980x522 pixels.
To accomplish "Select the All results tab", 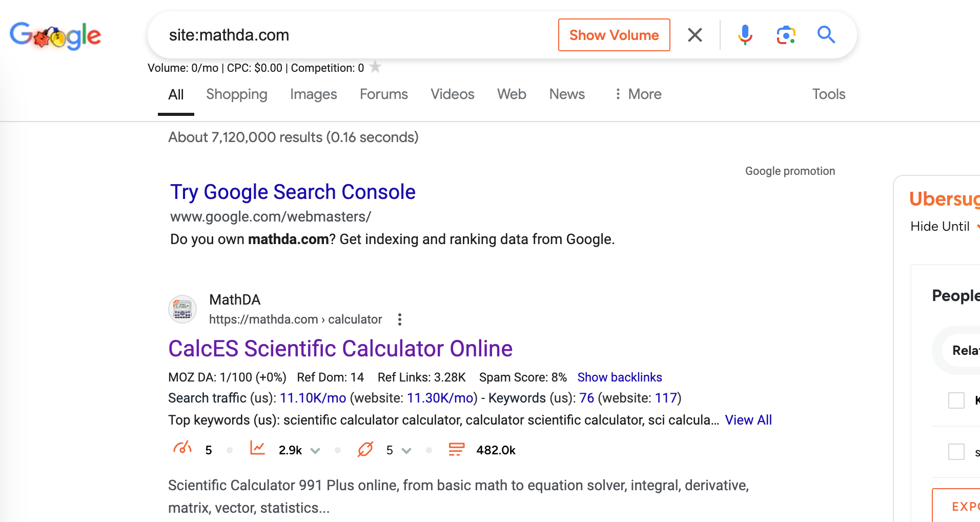I will click(176, 94).
